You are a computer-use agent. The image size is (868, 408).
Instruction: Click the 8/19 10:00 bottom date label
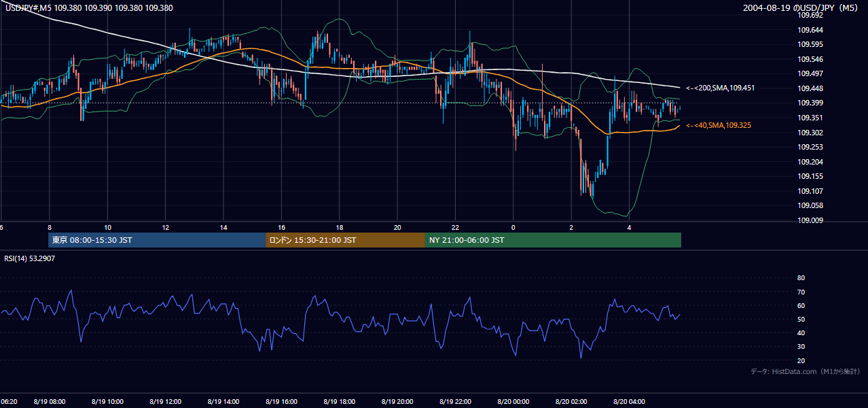(x=107, y=402)
